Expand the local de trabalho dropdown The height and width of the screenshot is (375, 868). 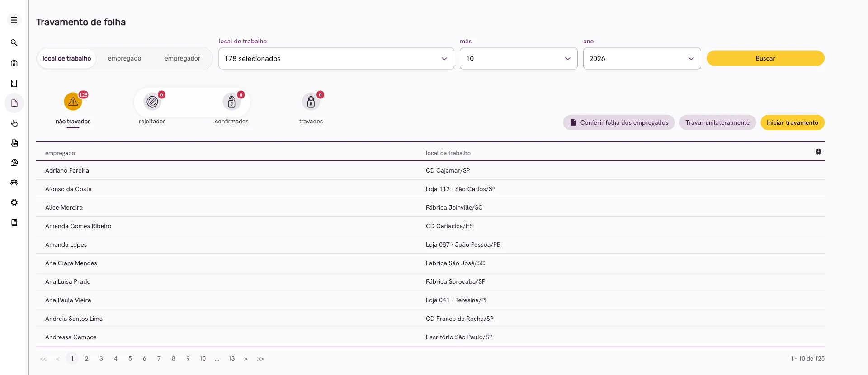point(336,59)
